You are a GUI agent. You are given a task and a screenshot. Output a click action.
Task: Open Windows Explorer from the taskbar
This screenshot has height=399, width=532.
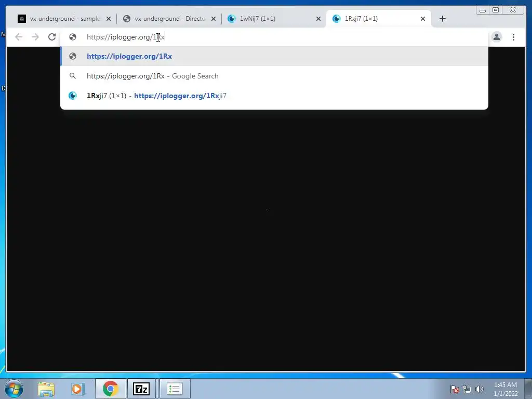[x=46, y=389]
